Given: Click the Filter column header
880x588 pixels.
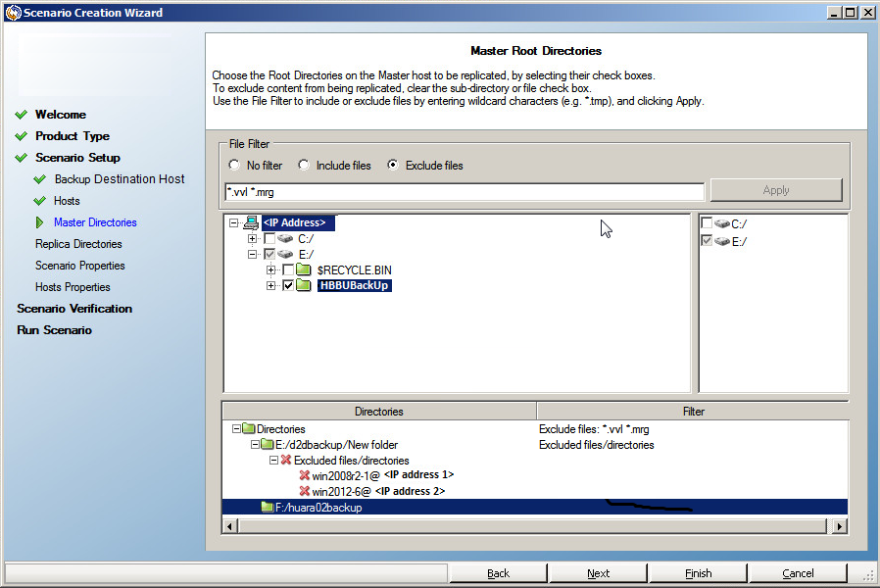Looking at the screenshot, I should point(693,412).
